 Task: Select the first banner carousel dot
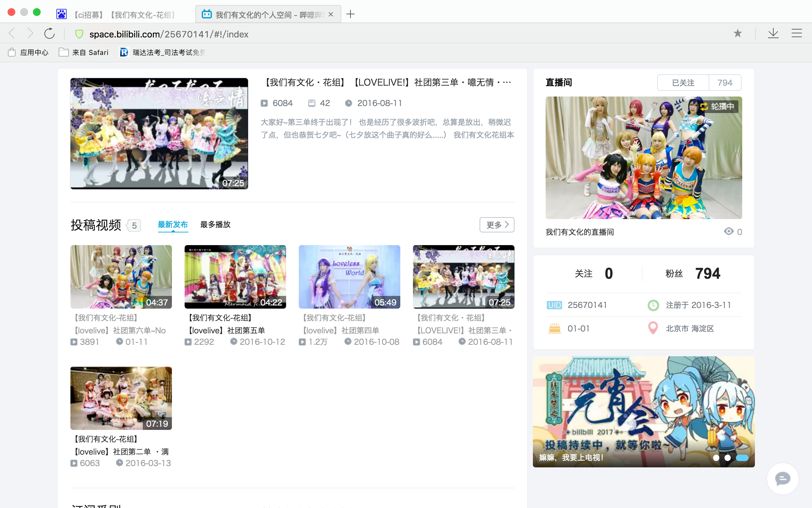point(716,458)
